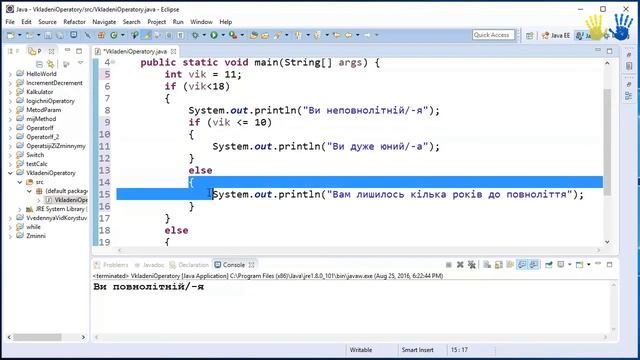Click the Back navigation arrow icon
The height and width of the screenshot is (360, 640).
pyautogui.click(x=348, y=35)
